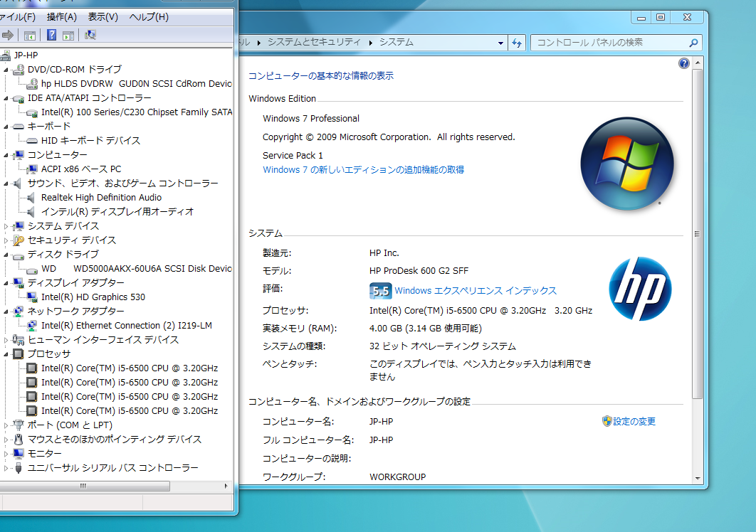Click the System window scroll down arrow

[697, 479]
